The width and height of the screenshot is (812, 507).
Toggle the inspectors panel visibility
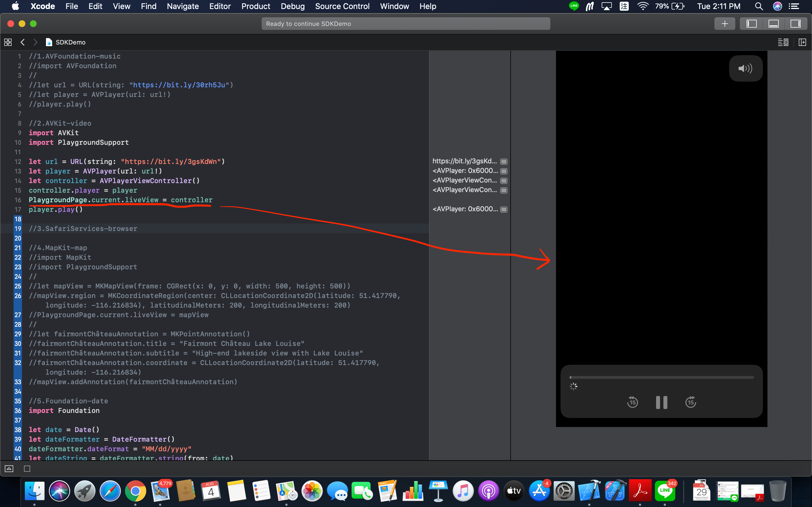[x=796, y=24]
